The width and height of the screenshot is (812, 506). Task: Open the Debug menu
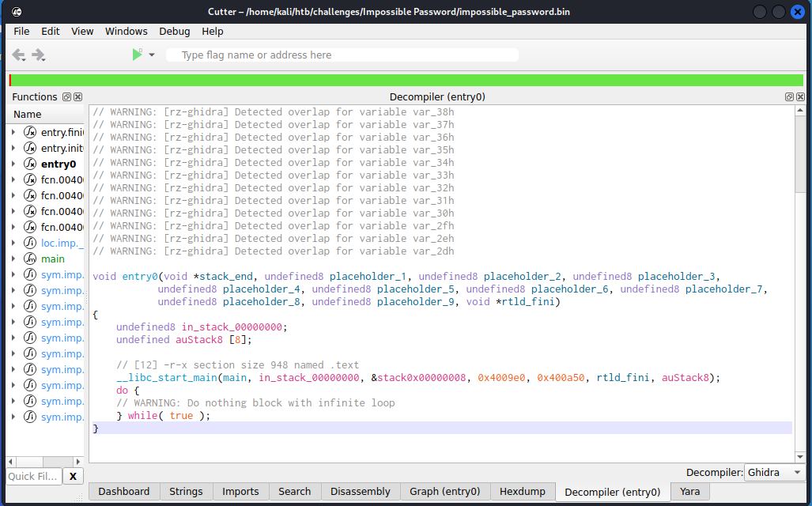tap(175, 31)
